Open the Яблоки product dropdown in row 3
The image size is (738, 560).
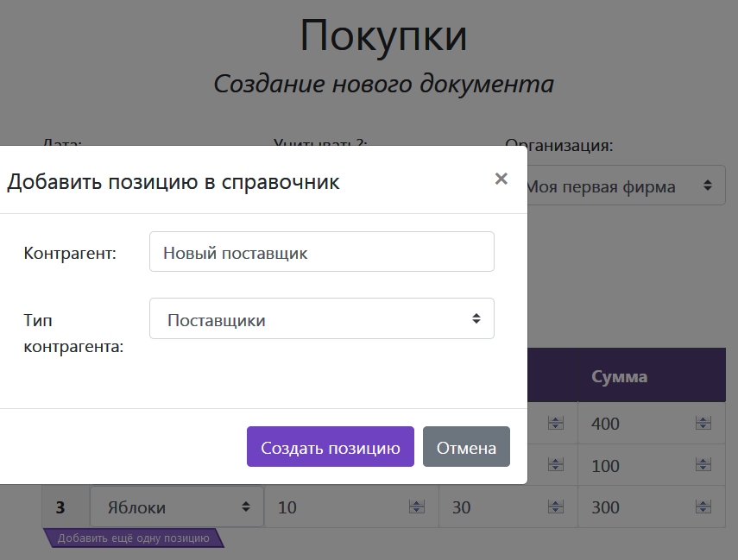point(177,507)
